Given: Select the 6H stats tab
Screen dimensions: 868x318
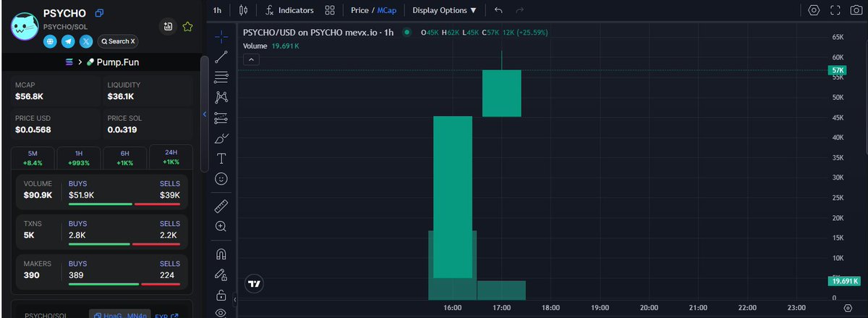Looking at the screenshot, I should tap(124, 157).
